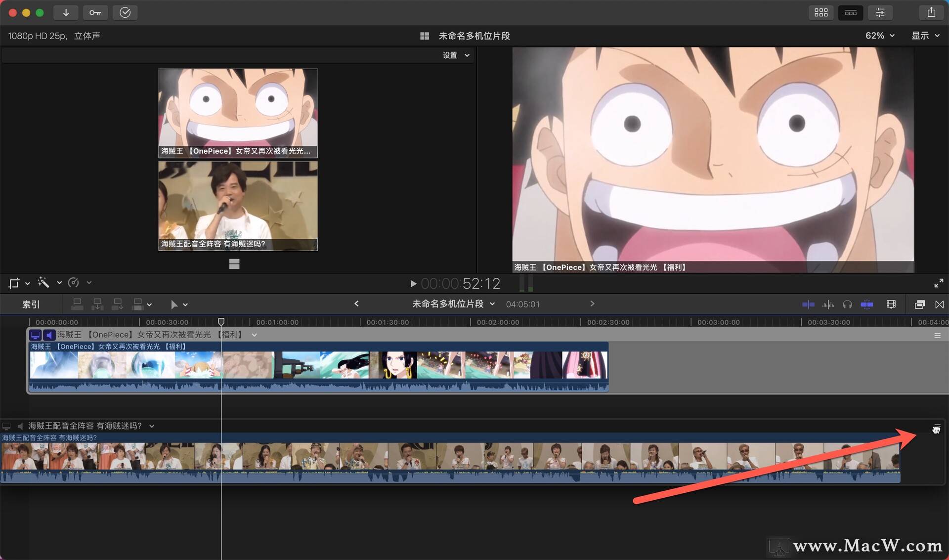Enable audio monitoring on 海贼王配音全阵容 angle
949x560 pixels.
[20, 426]
